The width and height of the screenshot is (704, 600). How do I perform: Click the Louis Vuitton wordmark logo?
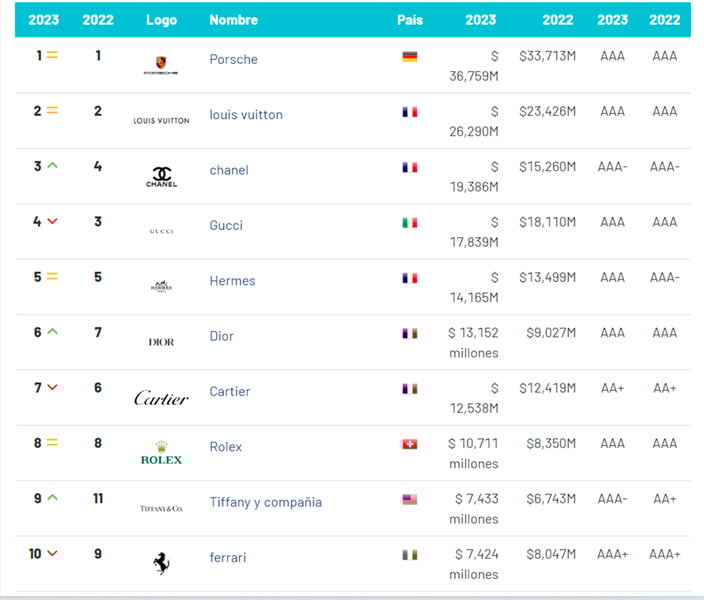click(161, 120)
